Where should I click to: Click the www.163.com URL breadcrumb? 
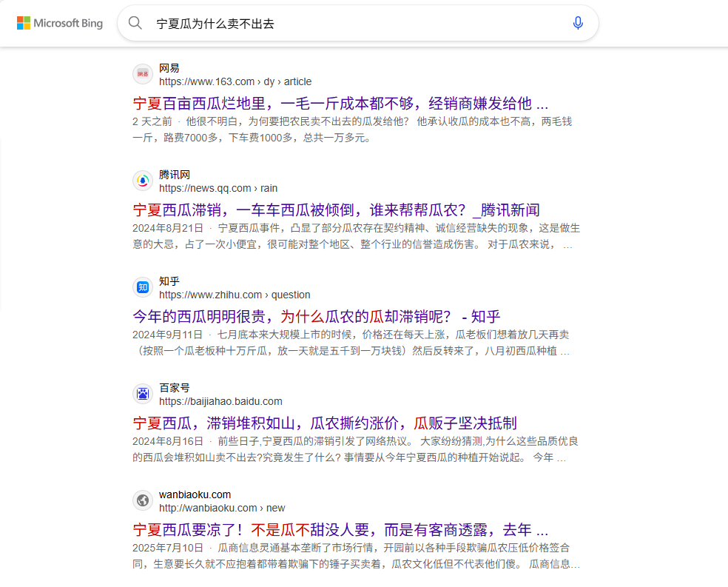235,81
